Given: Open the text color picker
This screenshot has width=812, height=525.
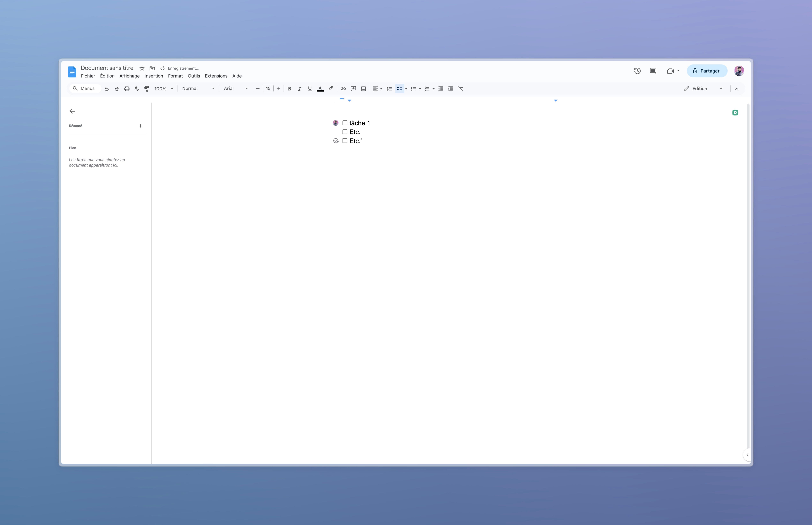Looking at the screenshot, I should [x=320, y=89].
